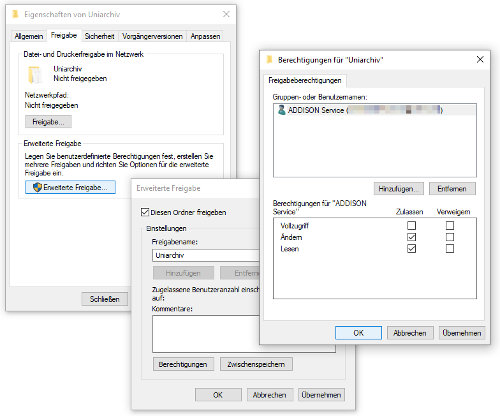The width and height of the screenshot is (500, 416).
Task: Click Abbrechen in Erweiterte Freigabe dialog
Action: (x=270, y=395)
